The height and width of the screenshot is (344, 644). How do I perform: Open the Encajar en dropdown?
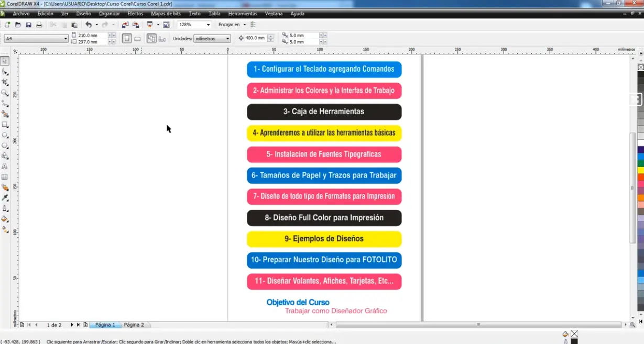[244, 25]
